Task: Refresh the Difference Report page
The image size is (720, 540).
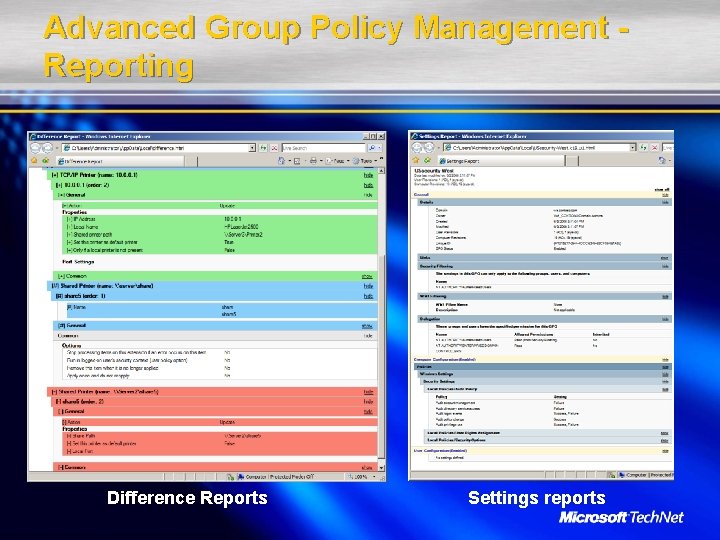Action: pyautogui.click(x=263, y=148)
